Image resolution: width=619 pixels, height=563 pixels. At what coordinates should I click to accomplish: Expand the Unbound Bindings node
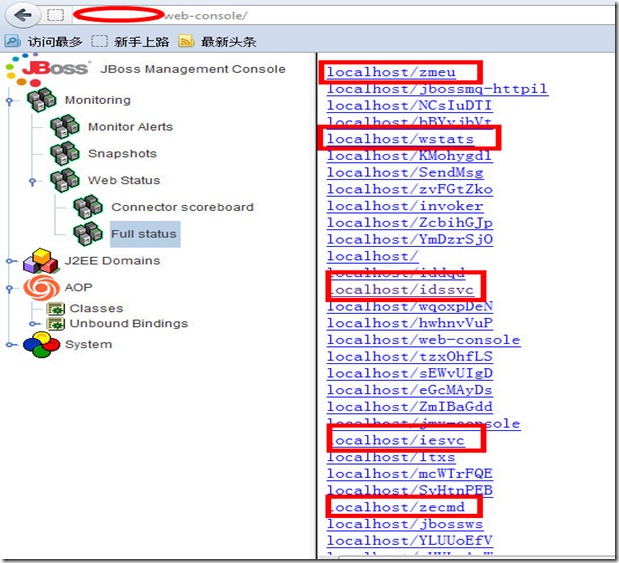pos(34,324)
